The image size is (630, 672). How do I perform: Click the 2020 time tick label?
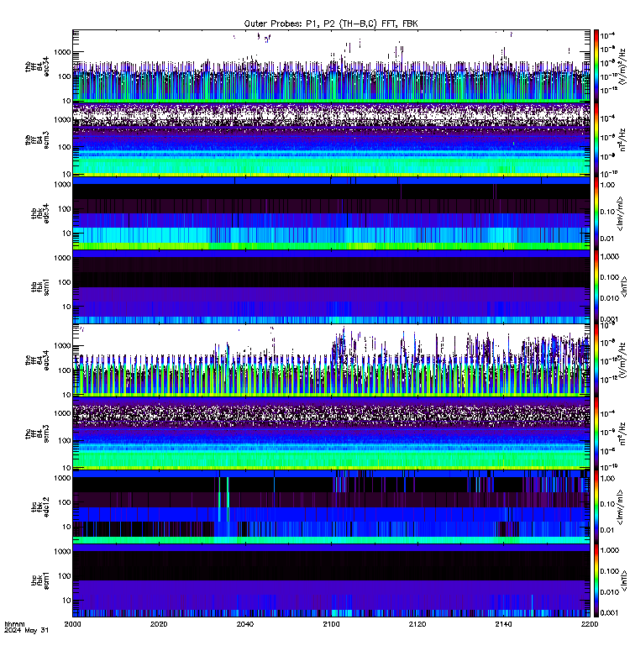[159, 624]
